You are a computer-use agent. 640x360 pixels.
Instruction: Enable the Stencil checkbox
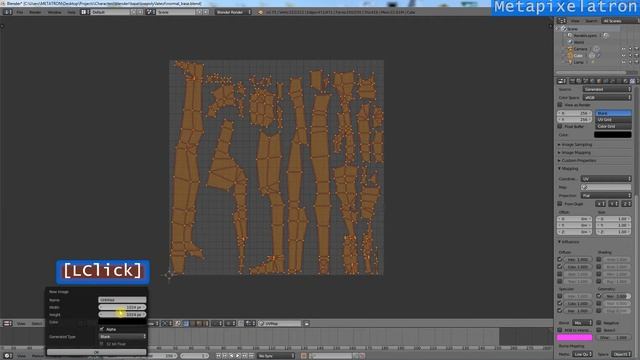[599, 330]
